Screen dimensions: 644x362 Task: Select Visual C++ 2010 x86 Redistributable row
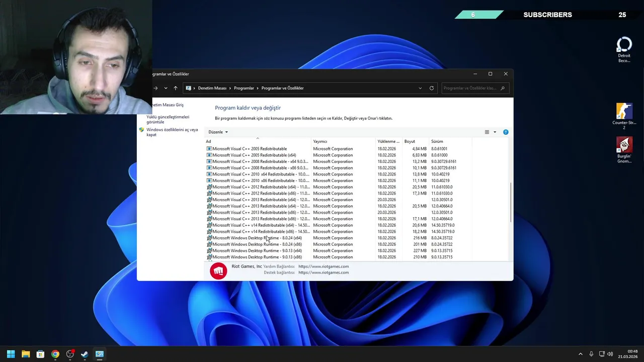point(338,180)
